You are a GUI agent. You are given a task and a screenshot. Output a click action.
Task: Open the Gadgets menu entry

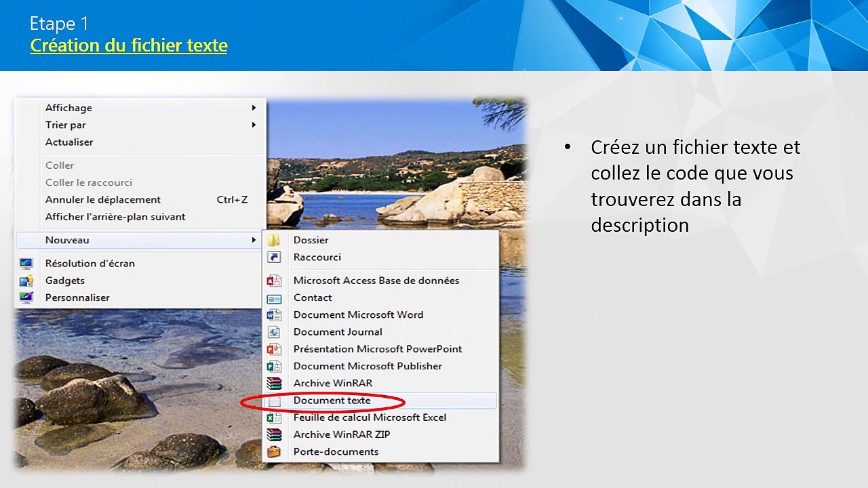[x=140, y=281]
